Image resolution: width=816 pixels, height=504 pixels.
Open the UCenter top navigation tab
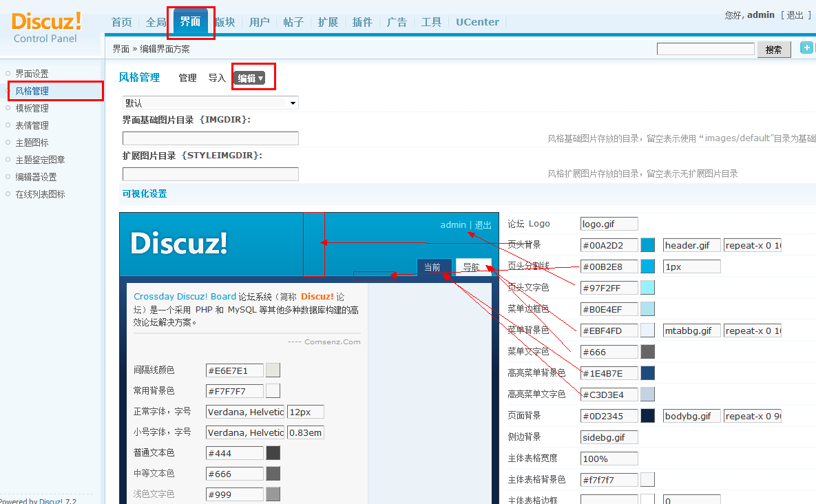click(x=477, y=22)
